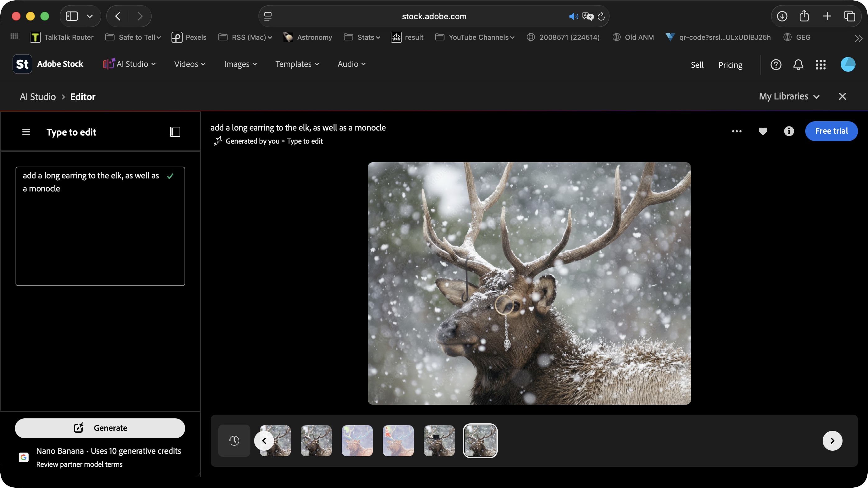The image size is (868, 488).
Task: Open the bookmarks apps grid icon
Action: coord(14,36)
